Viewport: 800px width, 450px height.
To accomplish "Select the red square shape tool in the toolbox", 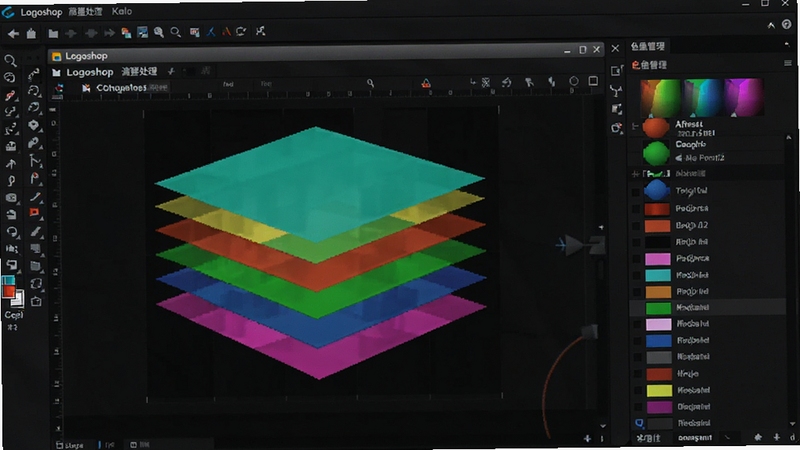I will pos(35,212).
